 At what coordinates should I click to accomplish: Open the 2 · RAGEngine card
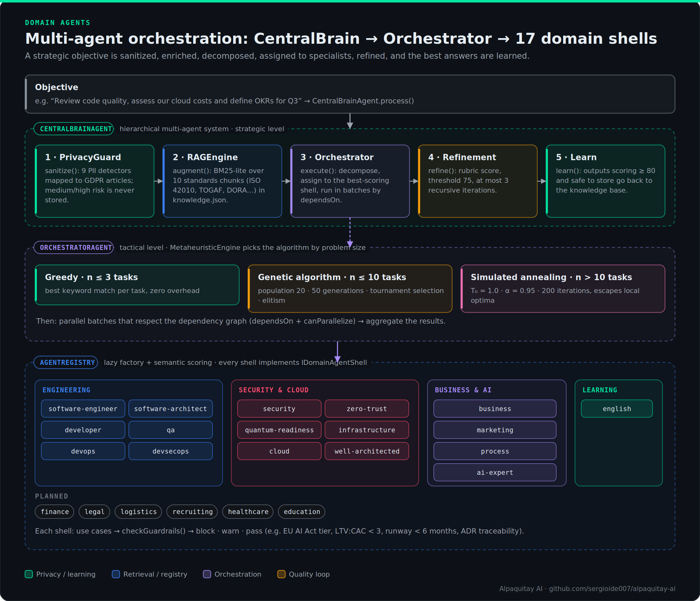pyautogui.click(x=222, y=181)
